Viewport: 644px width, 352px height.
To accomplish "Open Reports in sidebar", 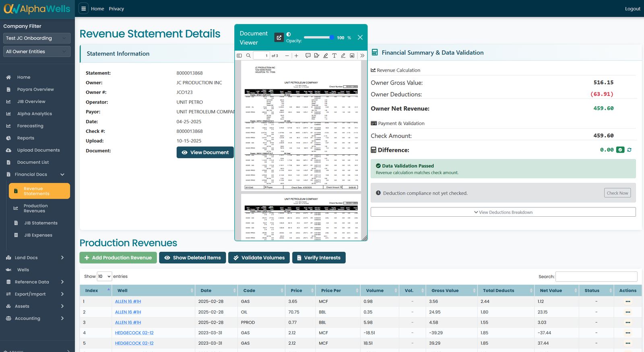I will (x=26, y=138).
